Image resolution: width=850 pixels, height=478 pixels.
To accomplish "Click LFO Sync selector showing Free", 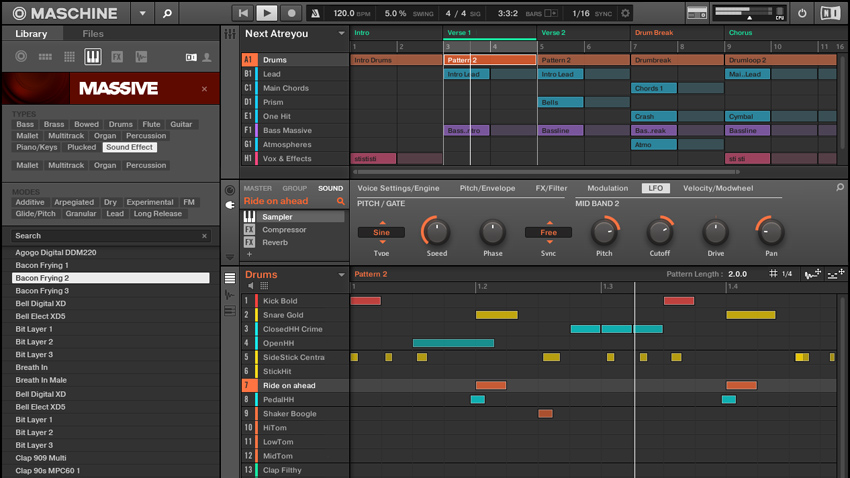I will pos(548,232).
